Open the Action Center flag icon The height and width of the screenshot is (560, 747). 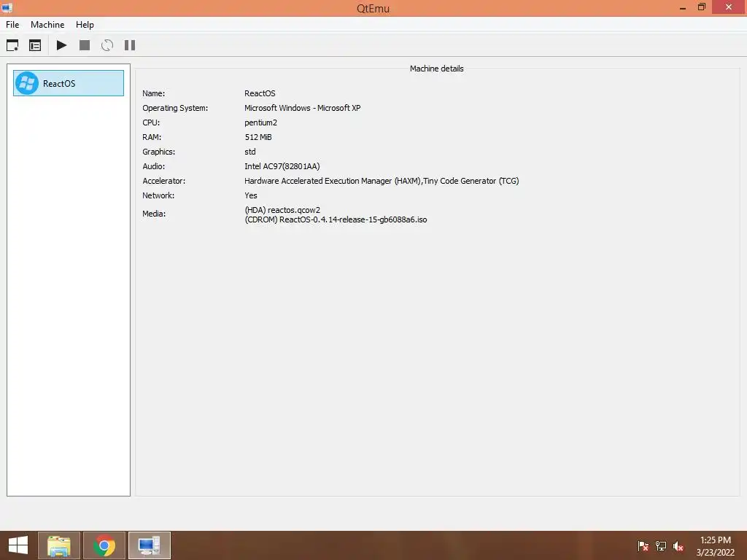click(643, 546)
